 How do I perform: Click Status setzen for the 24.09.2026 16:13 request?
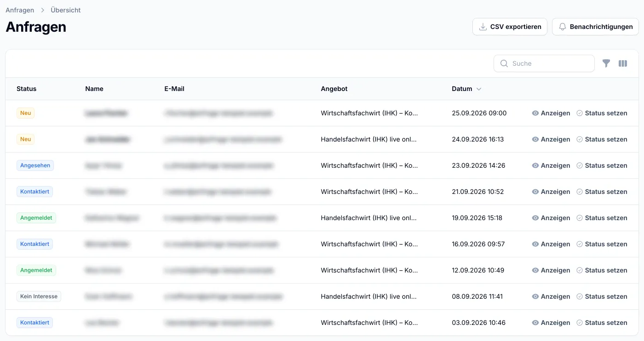point(602,139)
